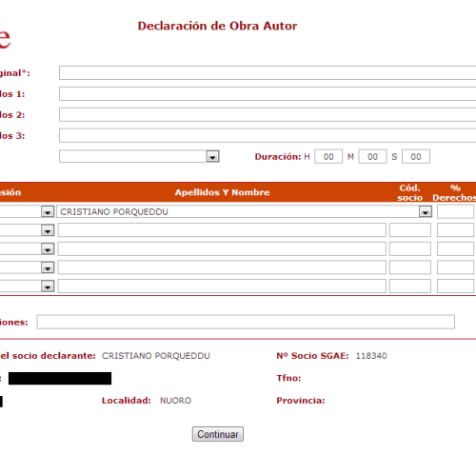Click second row Cód. socio field
Screen dimensions: 476x454
click(410, 230)
